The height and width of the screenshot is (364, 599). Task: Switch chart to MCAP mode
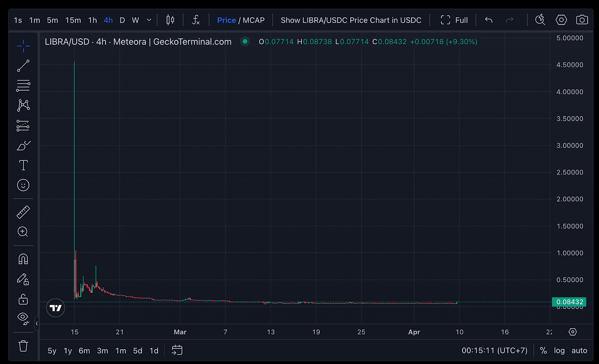253,20
